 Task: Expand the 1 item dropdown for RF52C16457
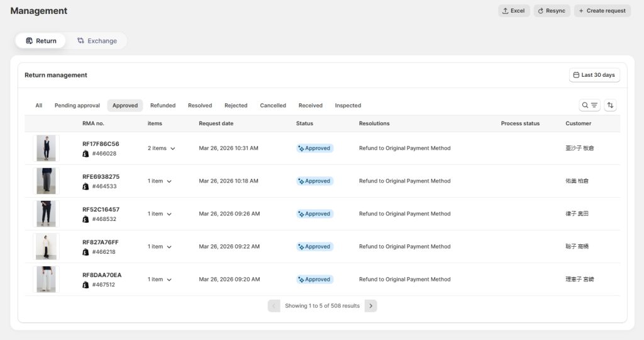pyautogui.click(x=160, y=214)
